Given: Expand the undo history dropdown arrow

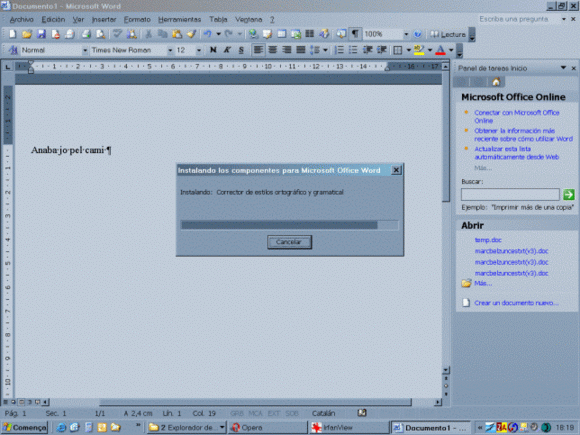Looking at the screenshot, I should [x=218, y=34].
